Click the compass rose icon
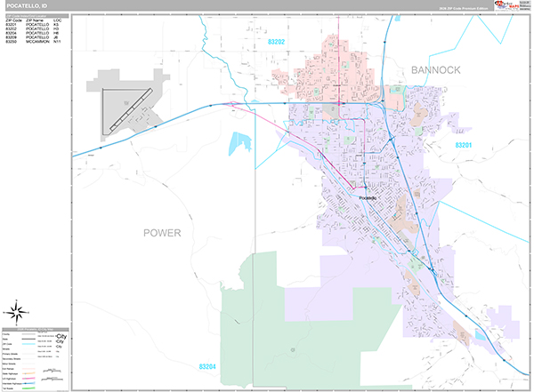Screen dimensions: 534x392 point(18,311)
